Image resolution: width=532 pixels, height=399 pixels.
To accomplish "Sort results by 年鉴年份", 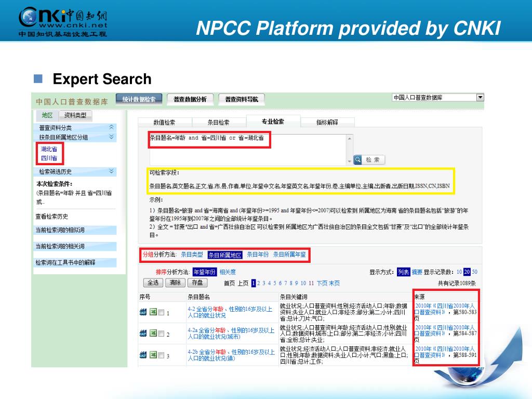I will [x=204, y=272].
